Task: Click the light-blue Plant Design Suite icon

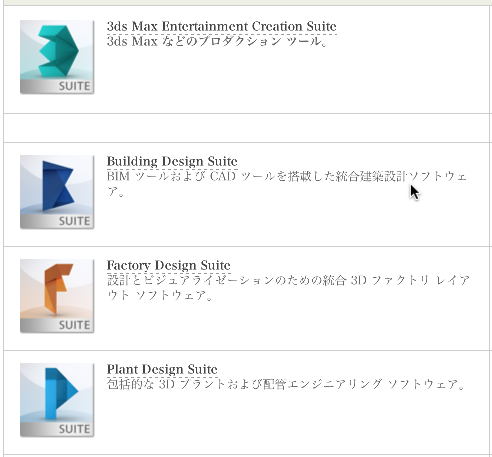Action: coord(57,400)
